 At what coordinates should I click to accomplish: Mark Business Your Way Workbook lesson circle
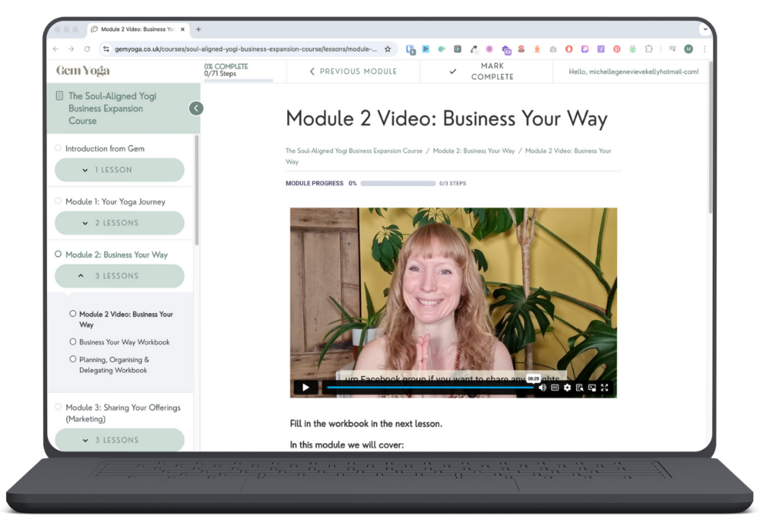click(x=73, y=342)
